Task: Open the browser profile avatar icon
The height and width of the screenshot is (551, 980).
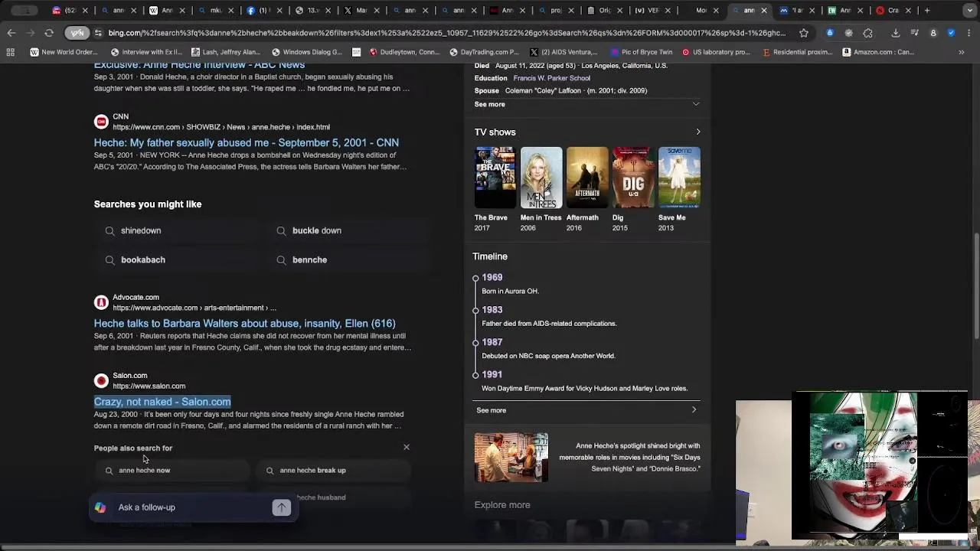Action: pos(933,33)
